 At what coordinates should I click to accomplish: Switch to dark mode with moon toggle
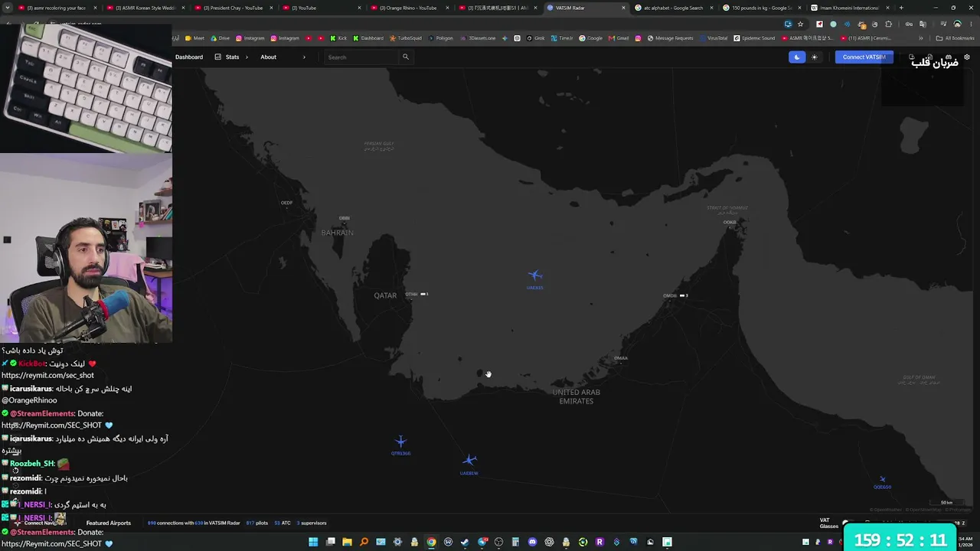pos(797,57)
